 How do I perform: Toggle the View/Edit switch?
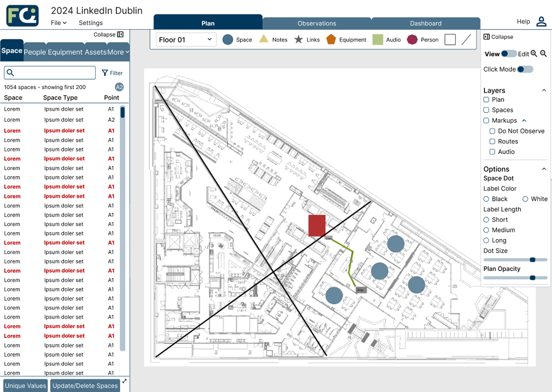[509, 54]
